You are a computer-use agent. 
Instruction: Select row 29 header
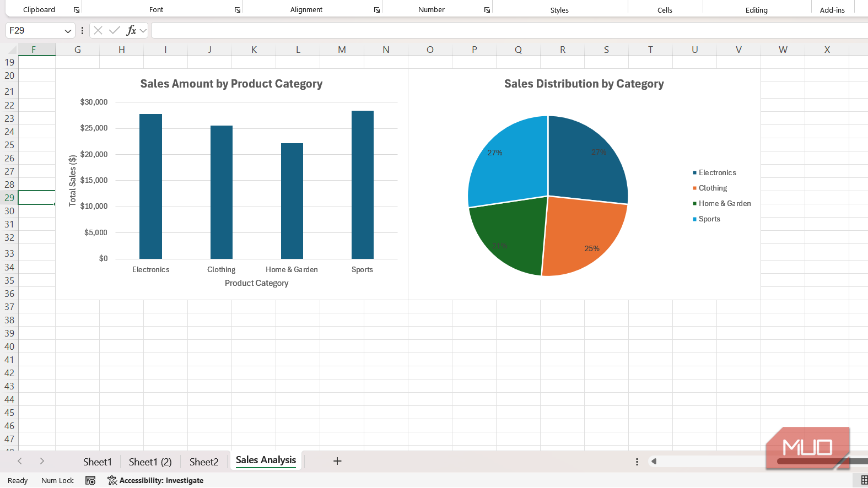[9, 198]
